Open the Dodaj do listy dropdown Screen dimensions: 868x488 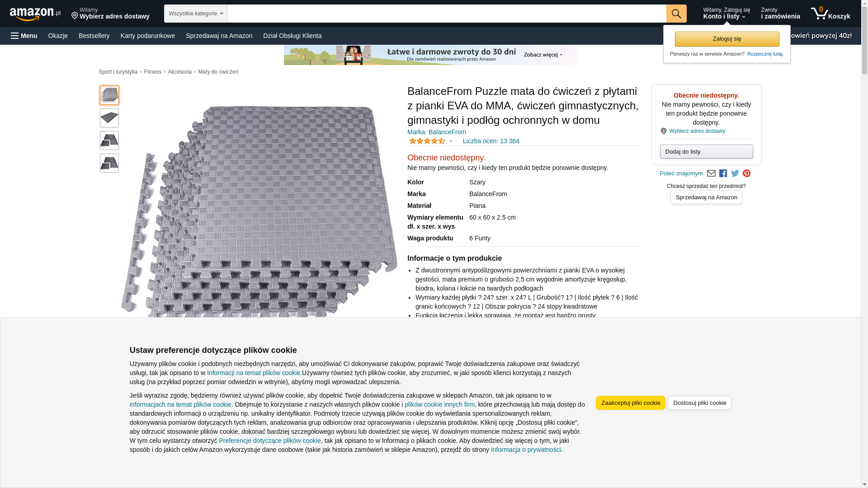pyautogui.click(x=706, y=152)
